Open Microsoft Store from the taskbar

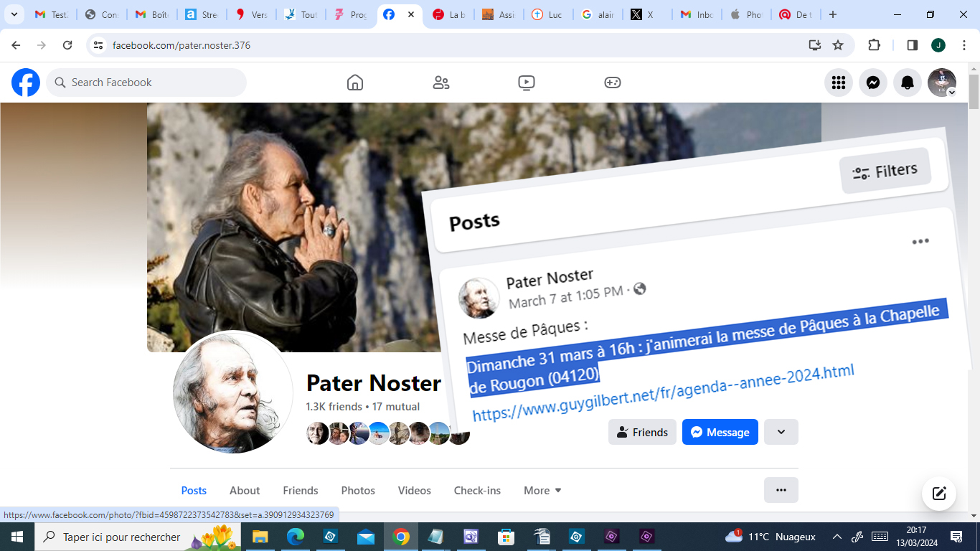point(507,537)
